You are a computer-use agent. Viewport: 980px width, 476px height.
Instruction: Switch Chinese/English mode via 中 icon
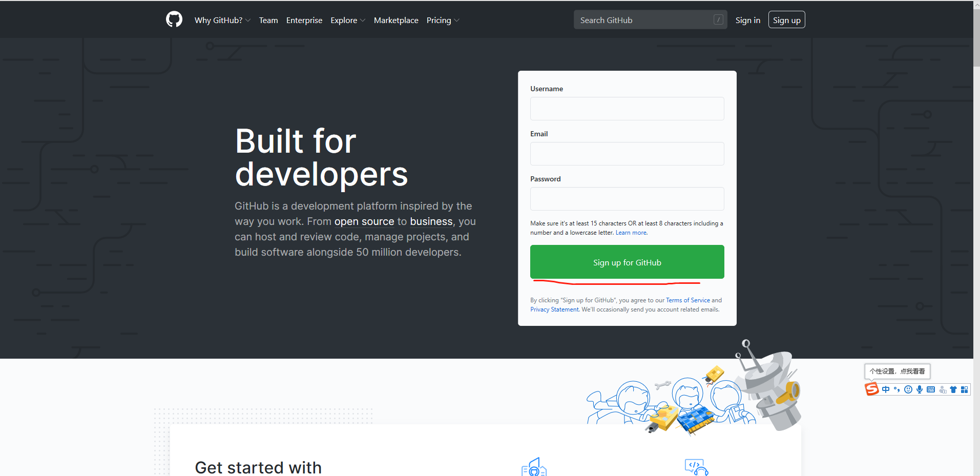coord(886,389)
